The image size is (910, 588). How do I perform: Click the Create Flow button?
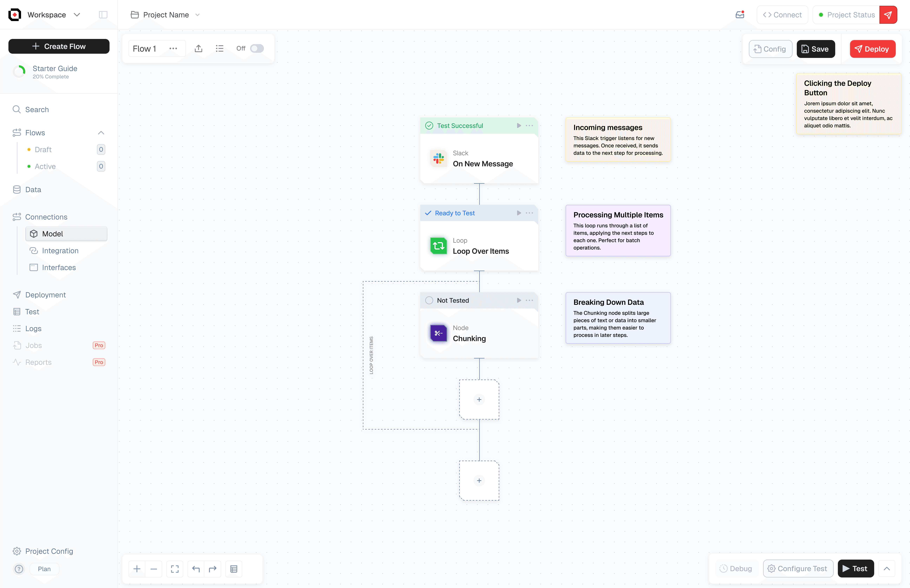pos(59,46)
